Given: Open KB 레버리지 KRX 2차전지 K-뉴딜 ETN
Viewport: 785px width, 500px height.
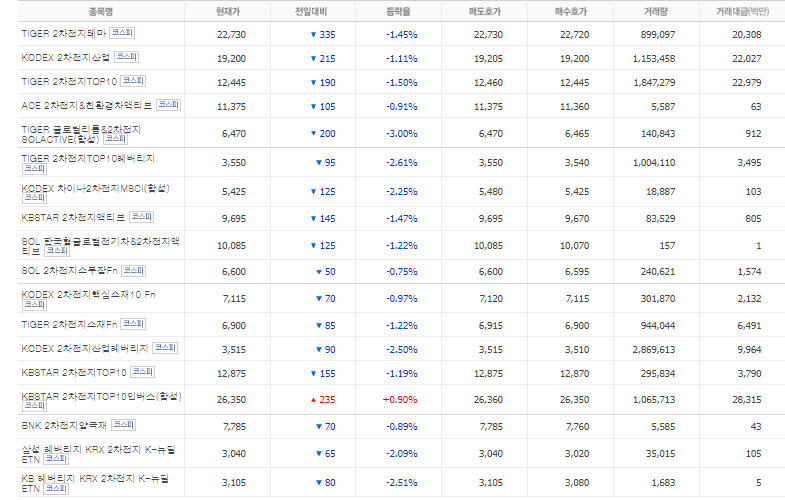Looking at the screenshot, I should click(95, 483).
